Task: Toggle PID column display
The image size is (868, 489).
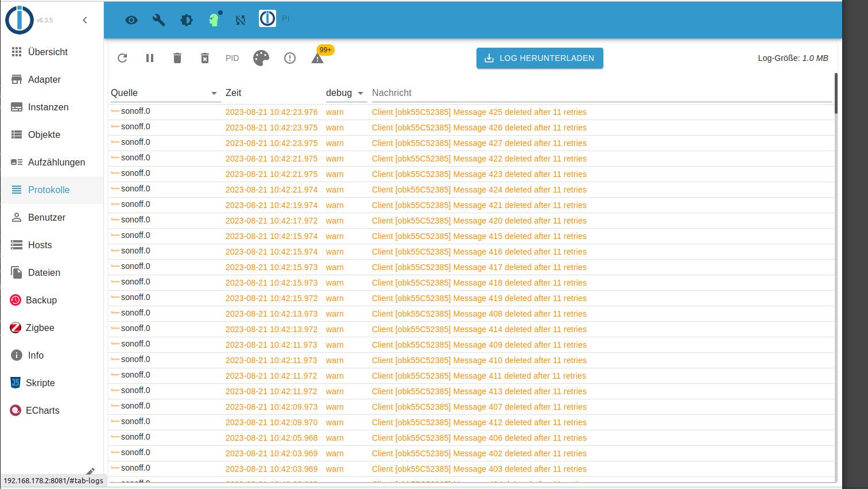Action: pyautogui.click(x=232, y=58)
